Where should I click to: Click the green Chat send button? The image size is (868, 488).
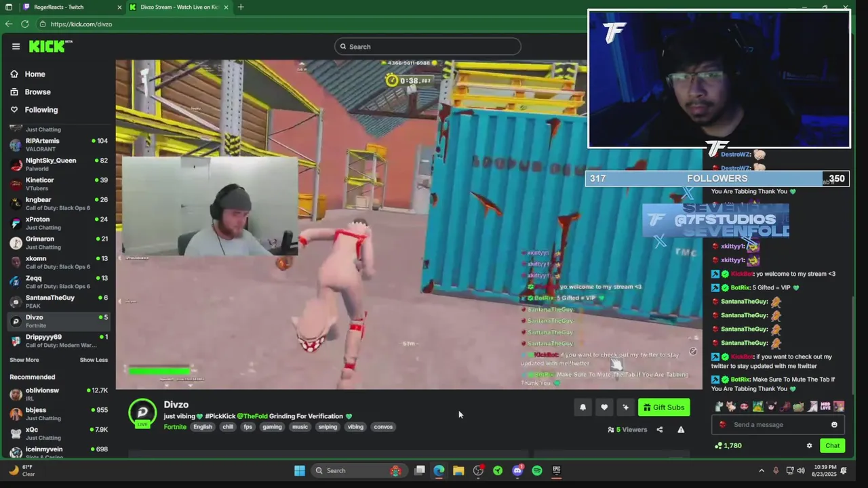coord(832,446)
